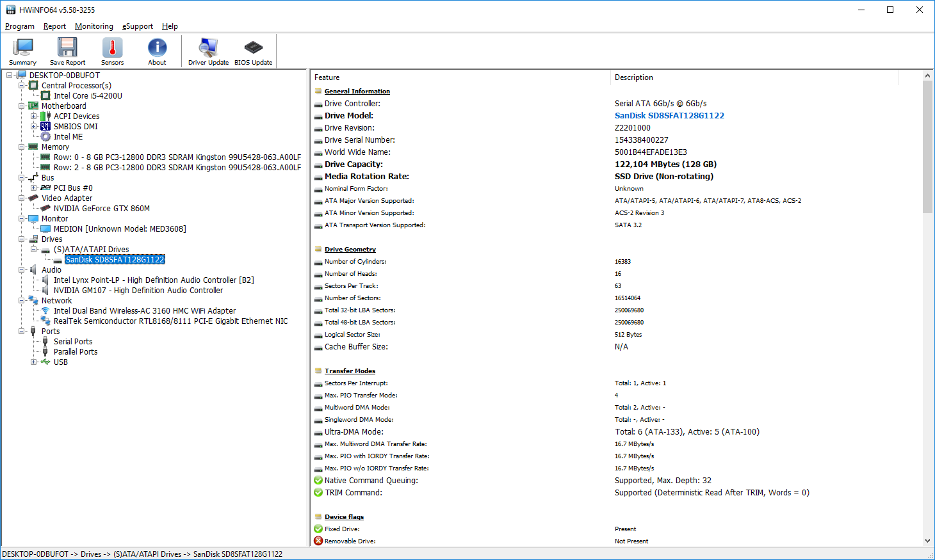Select the NVIDIA GM107 audio speaker icon
Image resolution: width=935 pixels, height=560 pixels.
45,290
